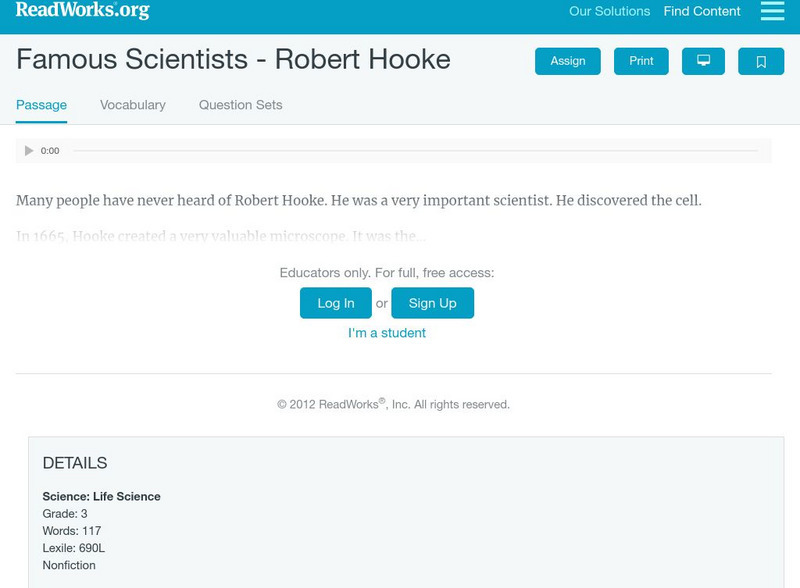Click the ReadWorks.org logo
Viewport: 800px width, 588px height.
coord(82,11)
